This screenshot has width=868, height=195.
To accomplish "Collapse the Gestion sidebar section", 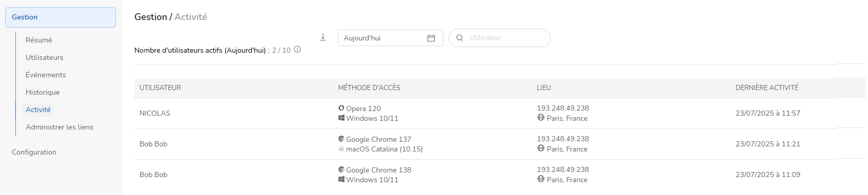I will [60, 17].
